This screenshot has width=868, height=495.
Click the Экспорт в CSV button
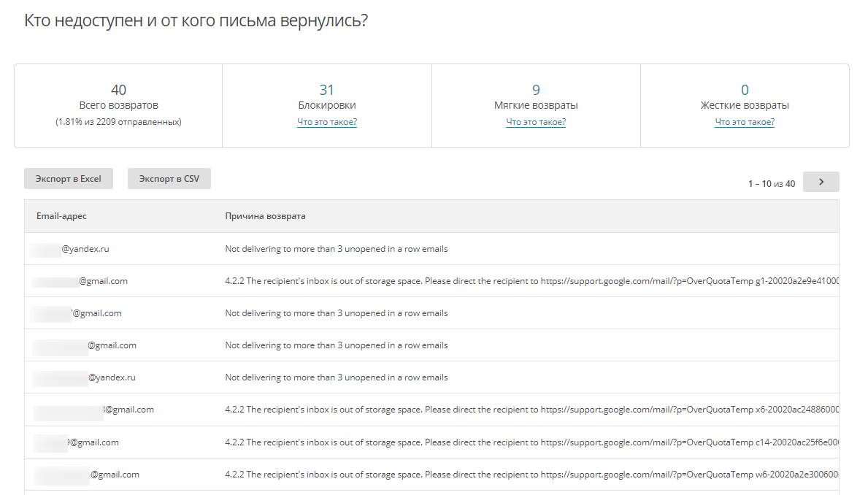pyautogui.click(x=169, y=179)
